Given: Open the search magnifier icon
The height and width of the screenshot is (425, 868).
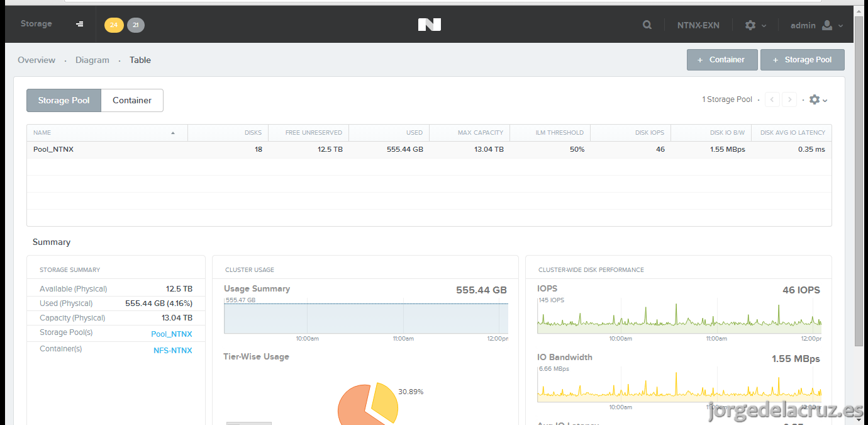Looking at the screenshot, I should tap(647, 25).
